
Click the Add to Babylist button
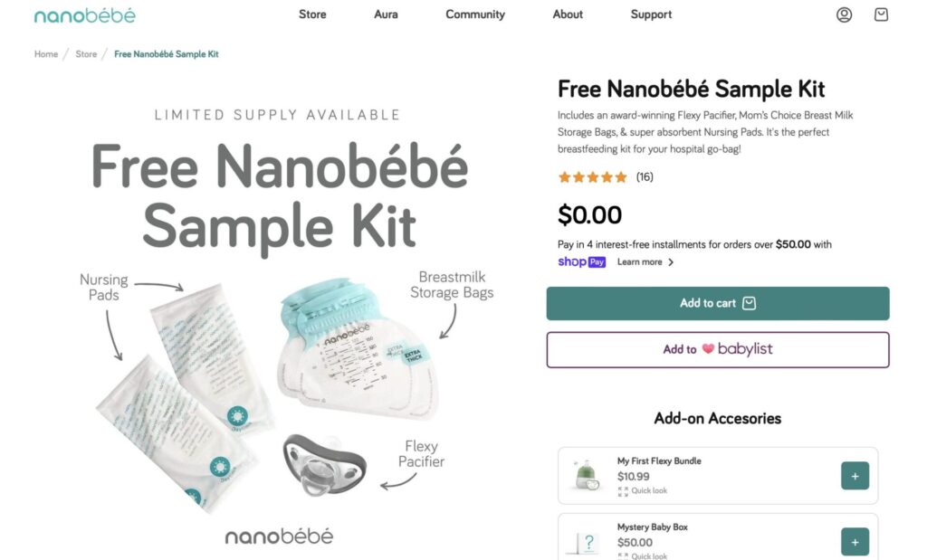[718, 349]
